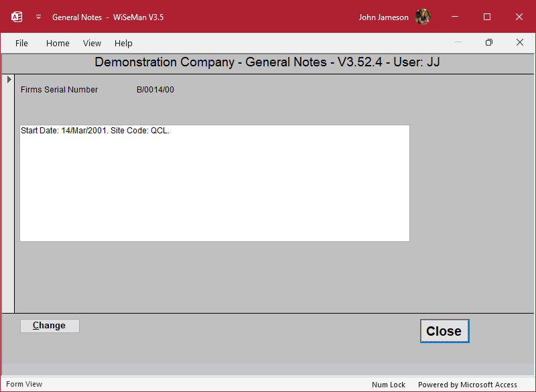This screenshot has width=536, height=392.
Task: Click the record selector arrow
Action: [x=9, y=80]
